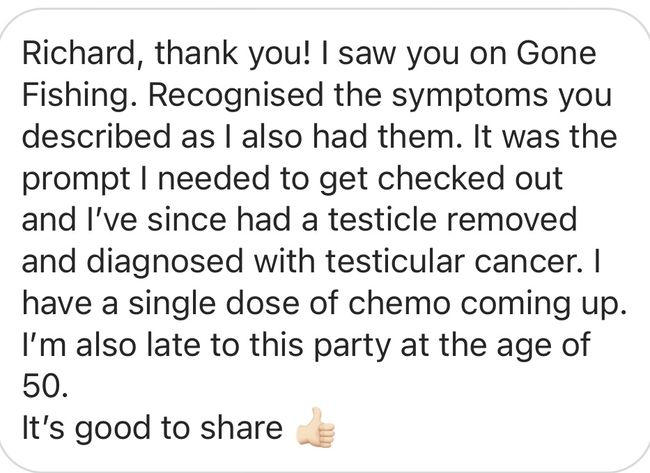
Task: Click the name "Richard" in the message
Action: point(78,54)
